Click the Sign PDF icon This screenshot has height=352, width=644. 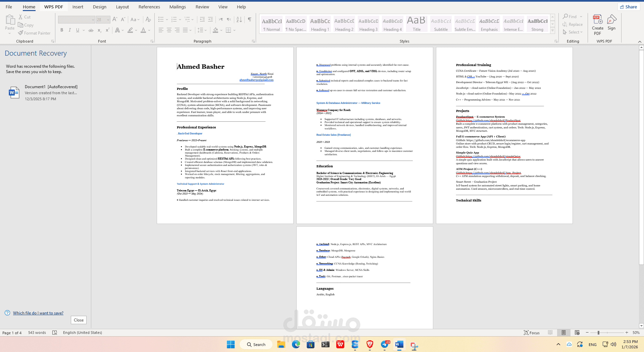click(x=611, y=23)
